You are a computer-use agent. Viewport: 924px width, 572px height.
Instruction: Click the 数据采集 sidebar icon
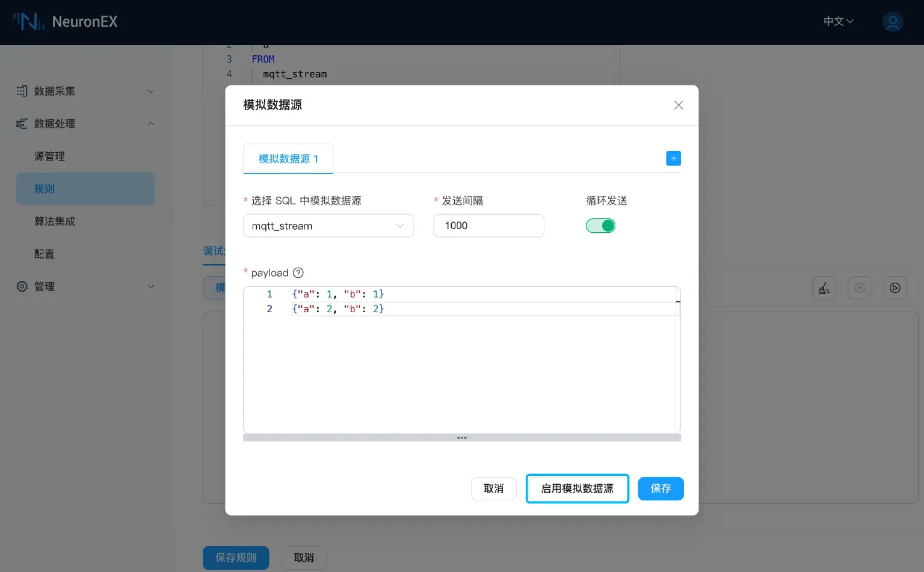pos(22,91)
